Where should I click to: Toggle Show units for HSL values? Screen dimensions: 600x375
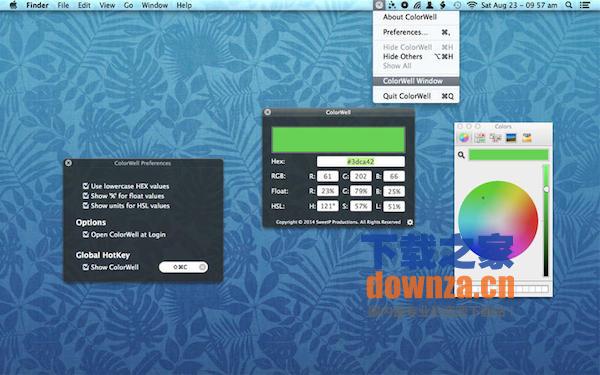(x=86, y=206)
